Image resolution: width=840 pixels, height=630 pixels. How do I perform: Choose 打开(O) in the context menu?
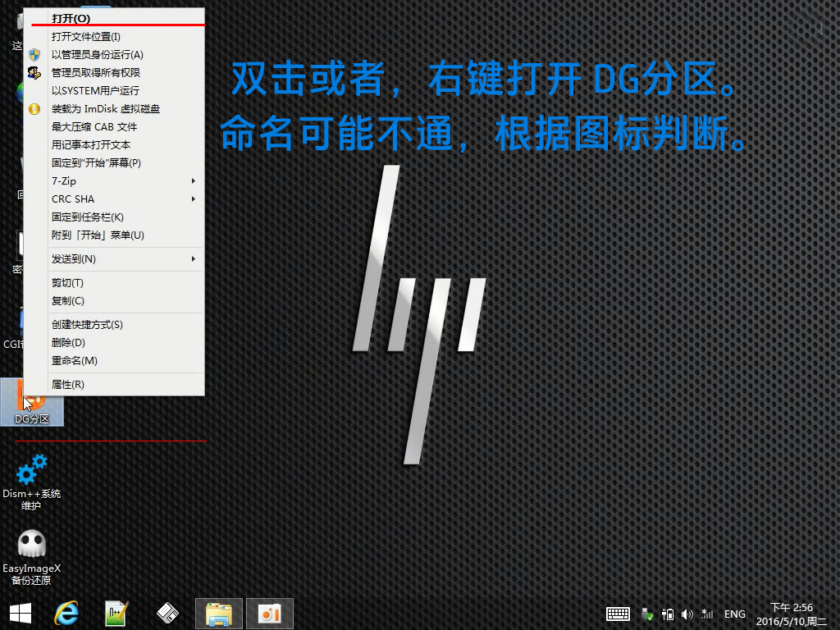click(x=114, y=18)
